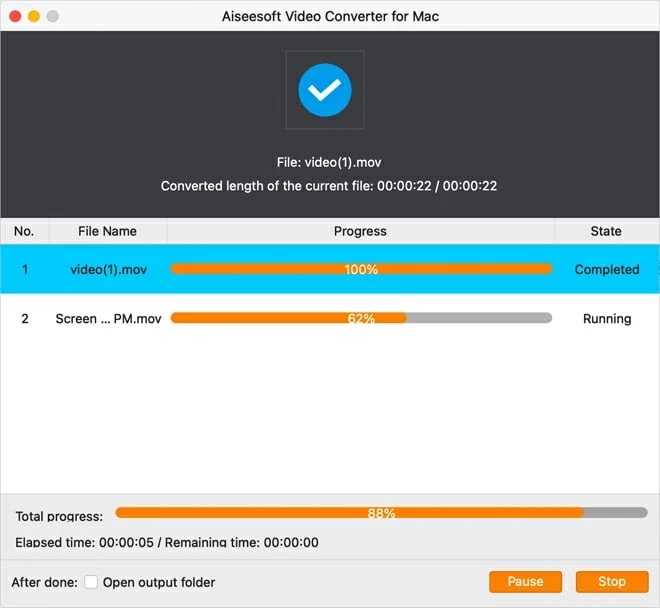The height and width of the screenshot is (608, 660).
Task: Click the Progress column header
Action: pyautogui.click(x=360, y=231)
